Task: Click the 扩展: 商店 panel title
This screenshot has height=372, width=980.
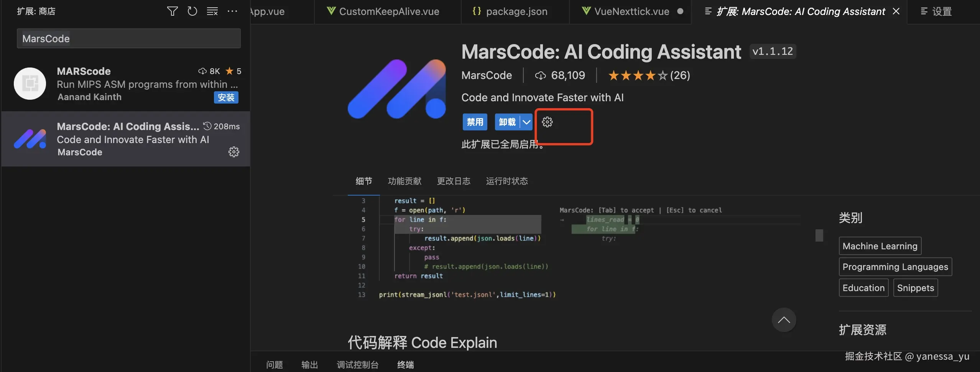Action: click(x=36, y=11)
